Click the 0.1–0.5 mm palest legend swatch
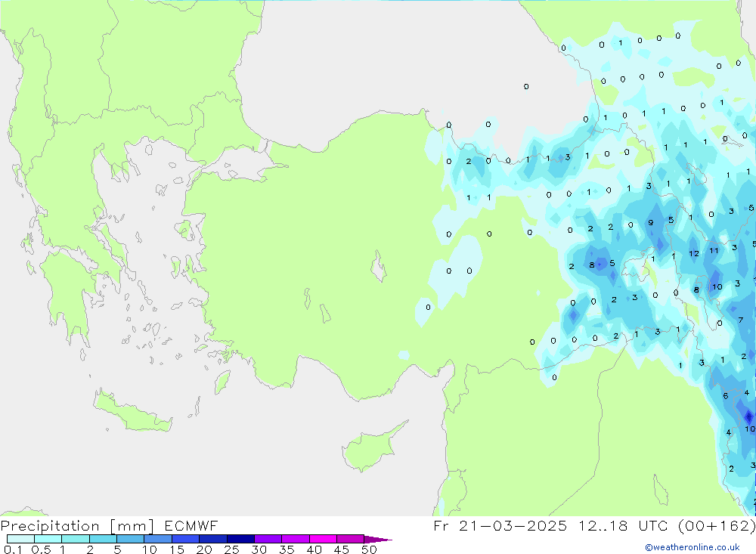Image resolution: width=756 pixels, height=554 pixels. pos(20,539)
